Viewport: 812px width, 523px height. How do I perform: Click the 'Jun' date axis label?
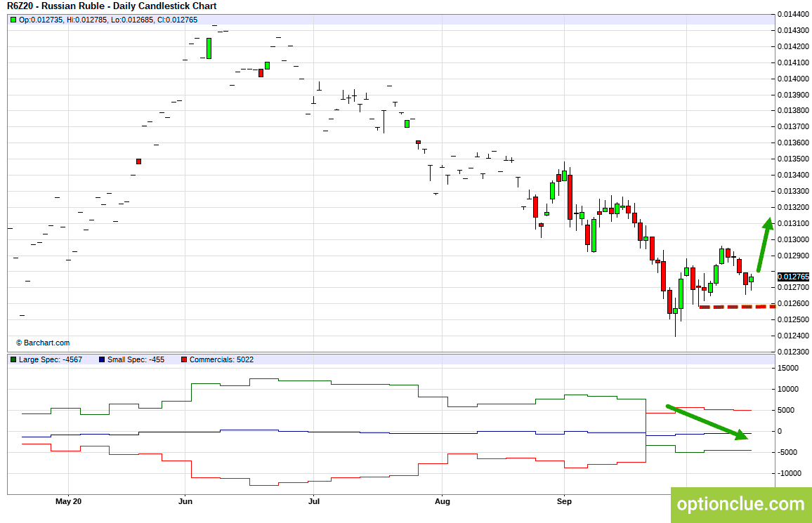pos(185,501)
